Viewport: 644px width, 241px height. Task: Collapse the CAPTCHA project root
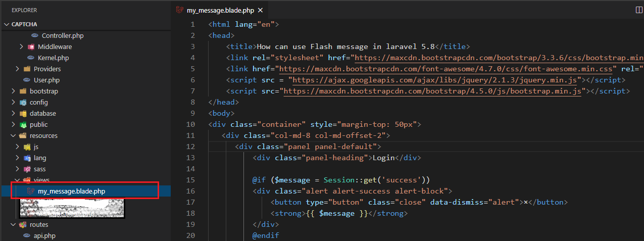(7, 24)
